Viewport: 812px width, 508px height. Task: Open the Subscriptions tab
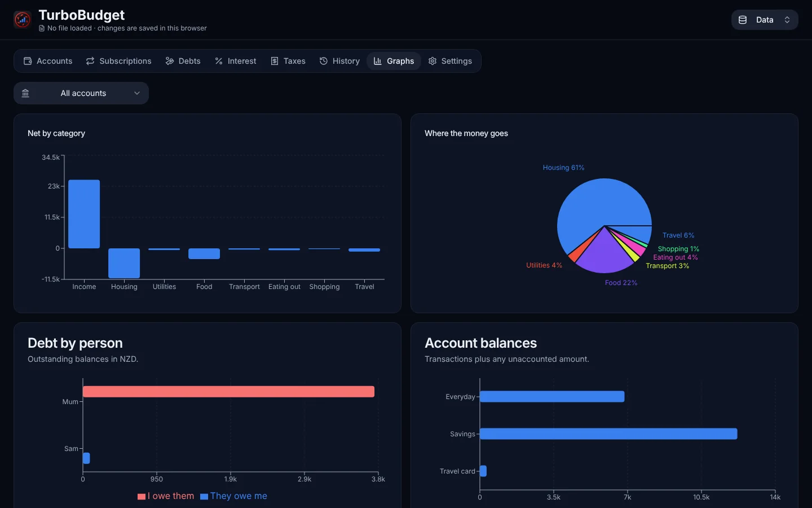pos(119,61)
